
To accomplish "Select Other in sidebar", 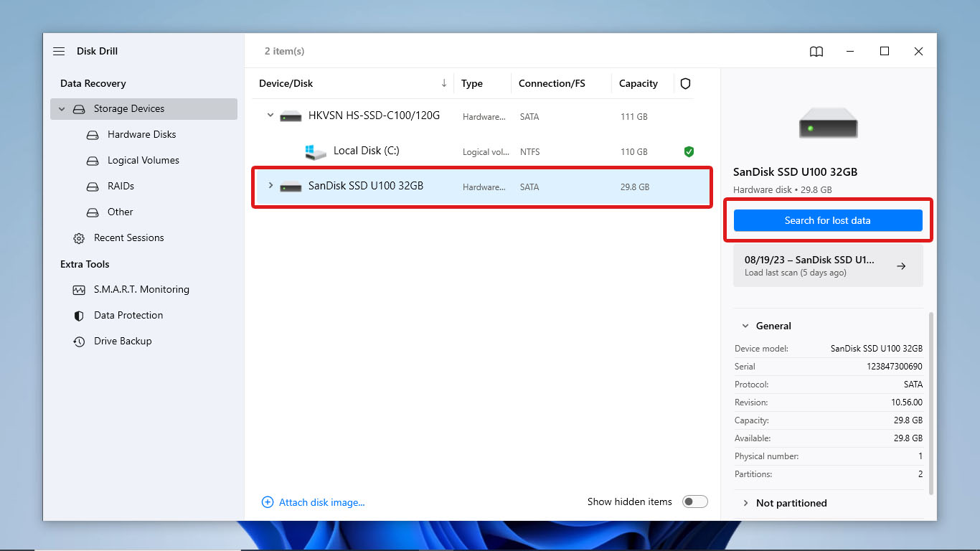I will pos(121,212).
